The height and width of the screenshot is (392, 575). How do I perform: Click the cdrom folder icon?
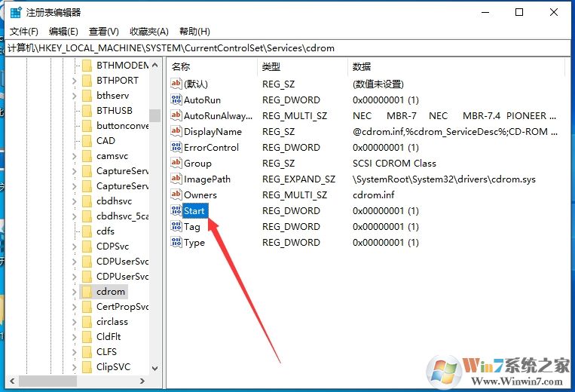click(x=87, y=292)
